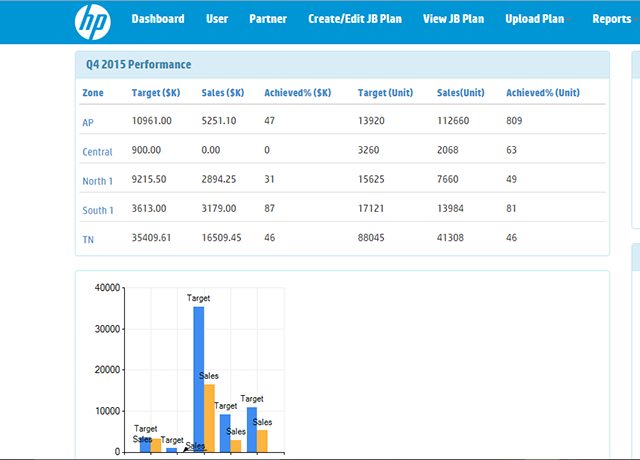
Task: Select South 1 target unit 17121
Action: click(x=371, y=209)
